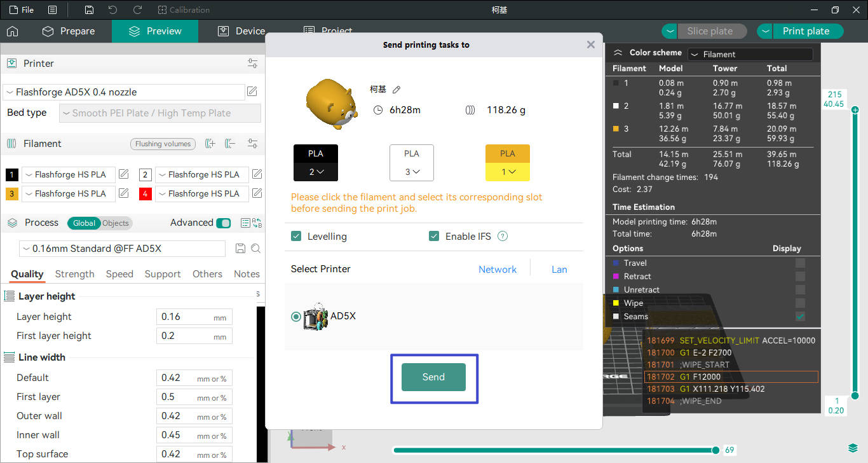
Task: Add a filament with the plus icon
Action: click(210, 144)
